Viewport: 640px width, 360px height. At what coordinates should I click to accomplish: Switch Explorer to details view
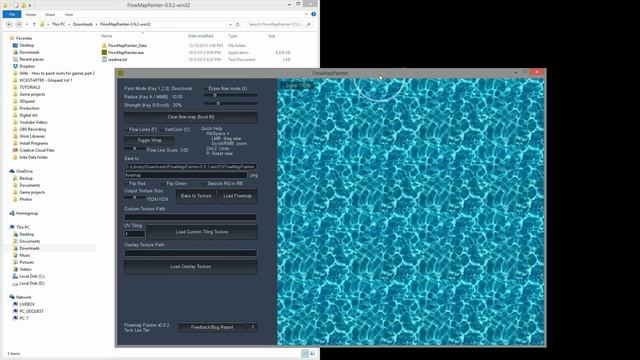[305, 353]
